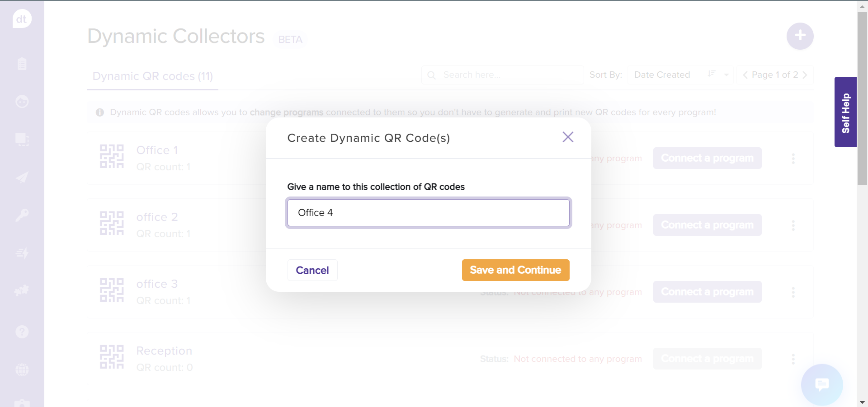
Task: Open the clipboard icon in sidebar
Action: click(x=22, y=63)
